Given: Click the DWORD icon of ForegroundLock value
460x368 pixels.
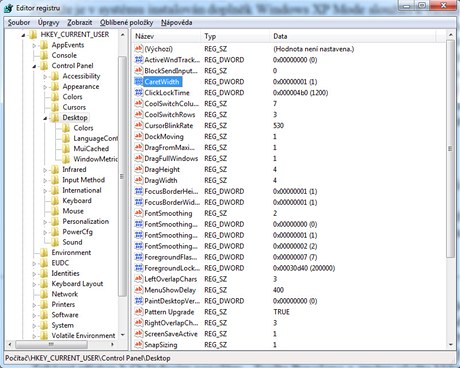Looking at the screenshot, I should tap(139, 268).
